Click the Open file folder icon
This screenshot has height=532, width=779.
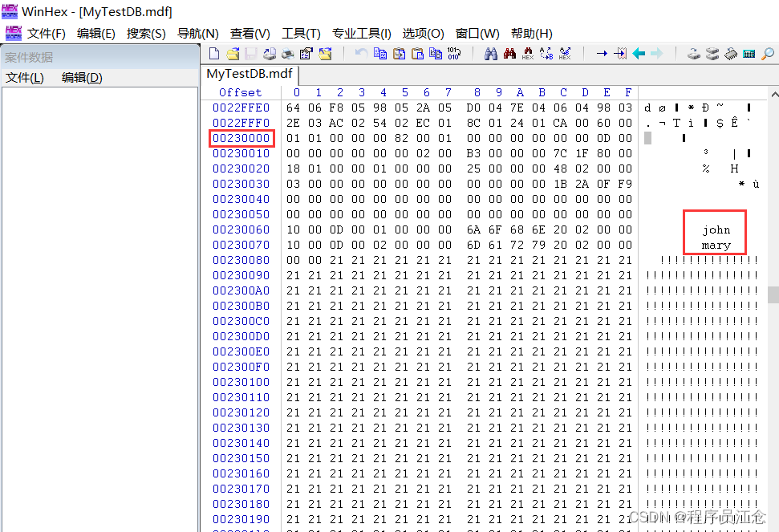(233, 54)
